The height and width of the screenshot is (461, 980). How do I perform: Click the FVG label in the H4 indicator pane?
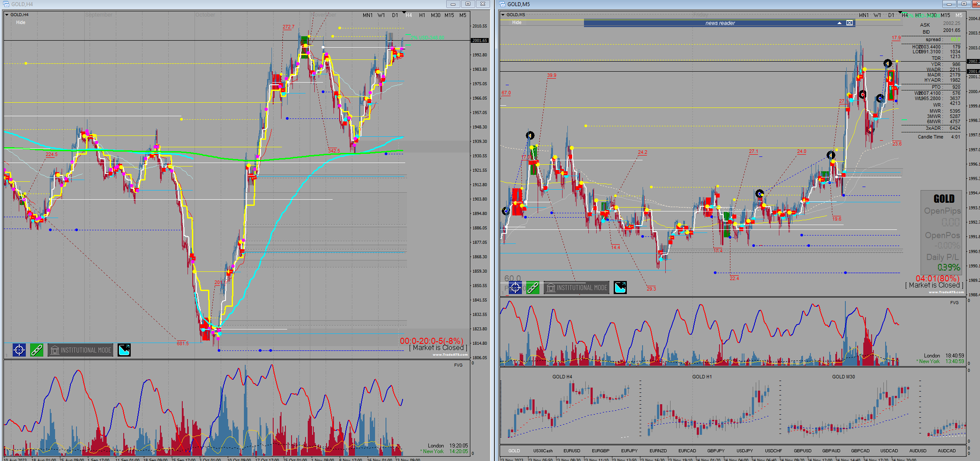tap(458, 365)
